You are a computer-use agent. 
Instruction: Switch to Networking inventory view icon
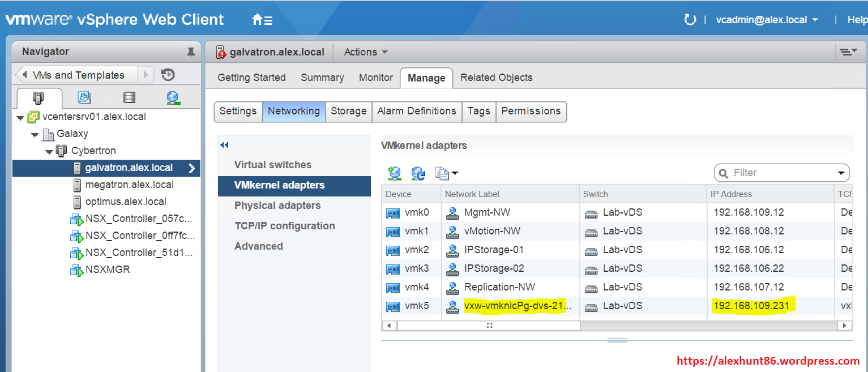pos(173,97)
